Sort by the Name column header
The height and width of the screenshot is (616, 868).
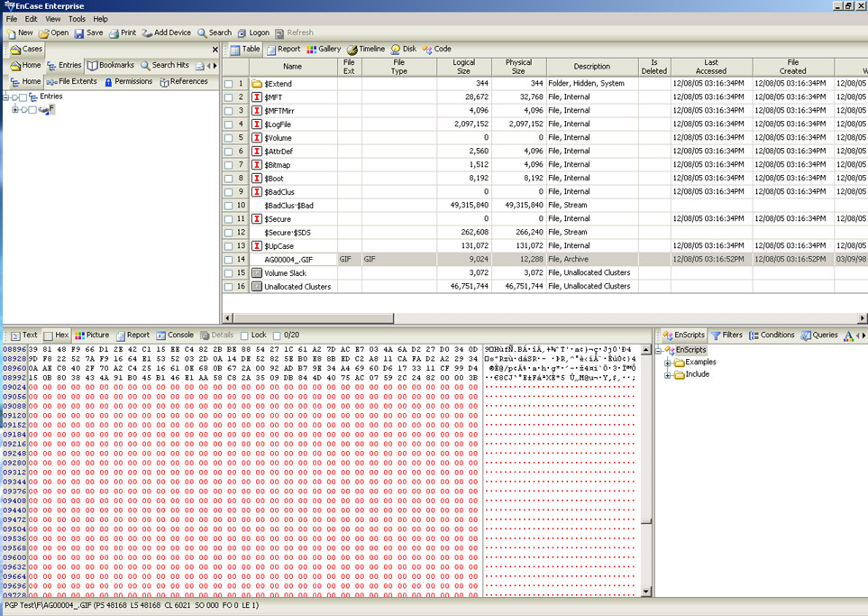coord(294,67)
